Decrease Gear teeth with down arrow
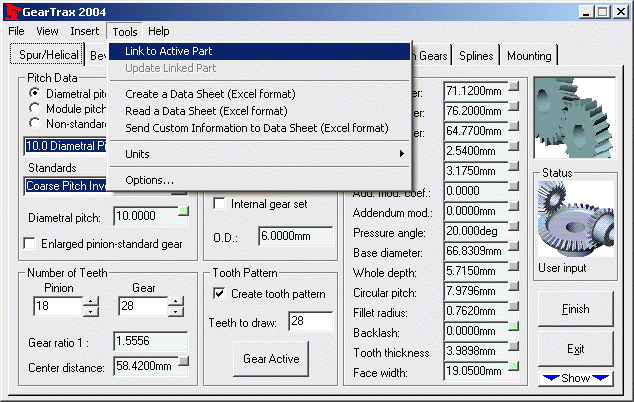634x402 pixels. tap(175, 311)
